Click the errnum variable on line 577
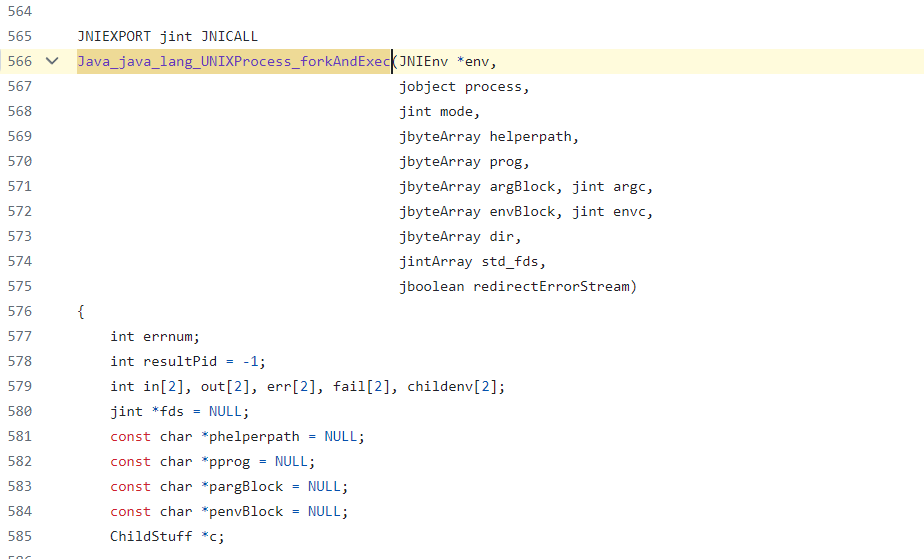Image resolution: width=924 pixels, height=559 pixels. (171, 336)
